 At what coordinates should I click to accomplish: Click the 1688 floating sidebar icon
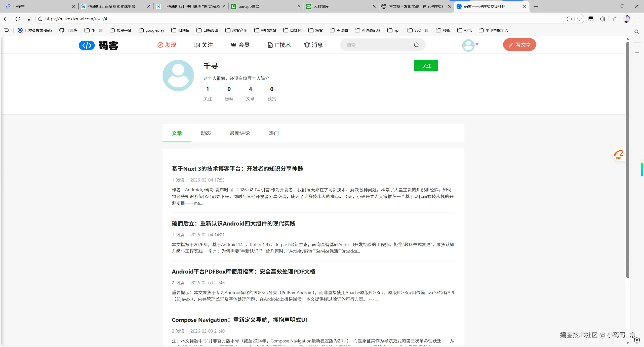pos(619,155)
